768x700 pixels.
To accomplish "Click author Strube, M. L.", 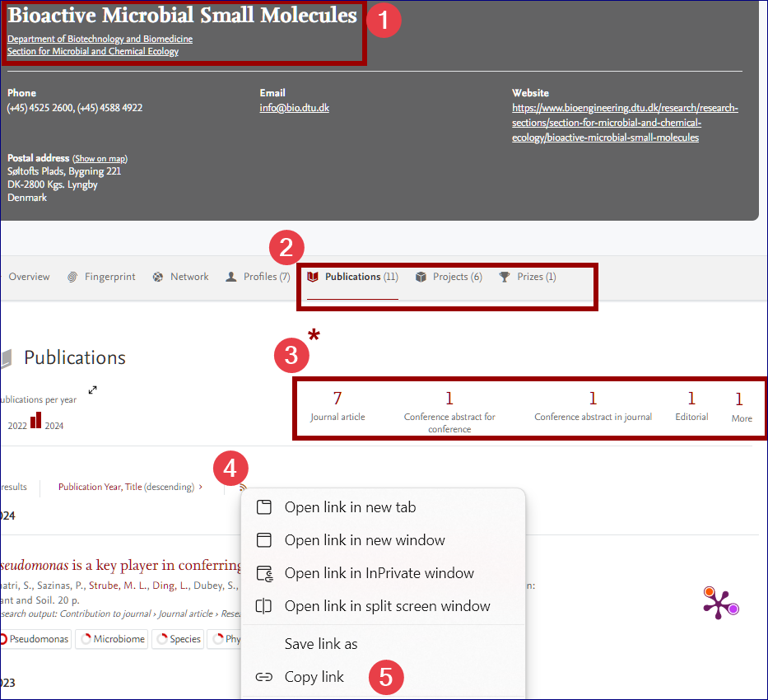I will pos(118,586).
